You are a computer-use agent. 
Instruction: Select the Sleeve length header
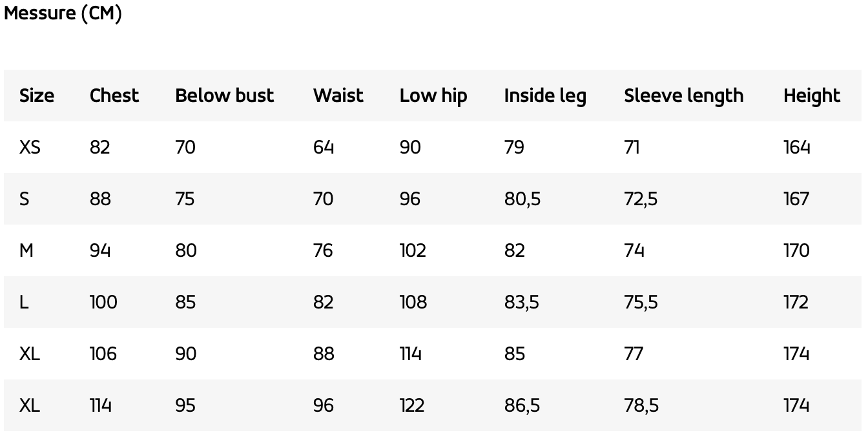click(x=684, y=96)
